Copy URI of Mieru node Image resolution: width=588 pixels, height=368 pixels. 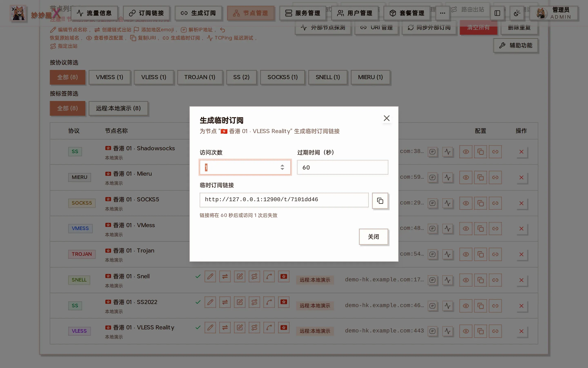[481, 177]
